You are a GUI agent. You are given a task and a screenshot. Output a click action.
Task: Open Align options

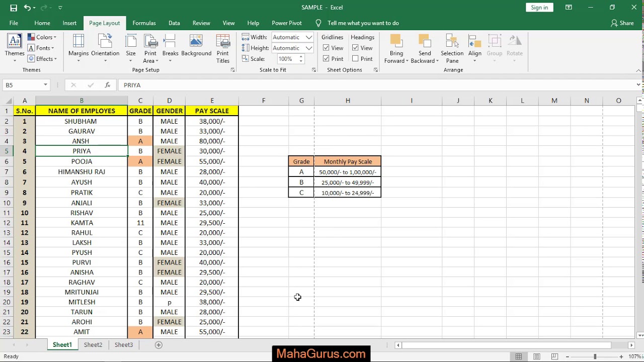[475, 48]
